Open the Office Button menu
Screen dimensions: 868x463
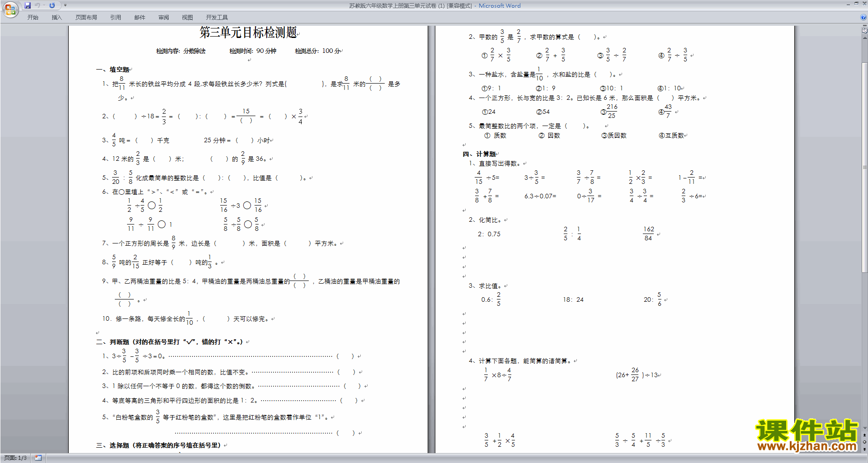[x=10, y=9]
